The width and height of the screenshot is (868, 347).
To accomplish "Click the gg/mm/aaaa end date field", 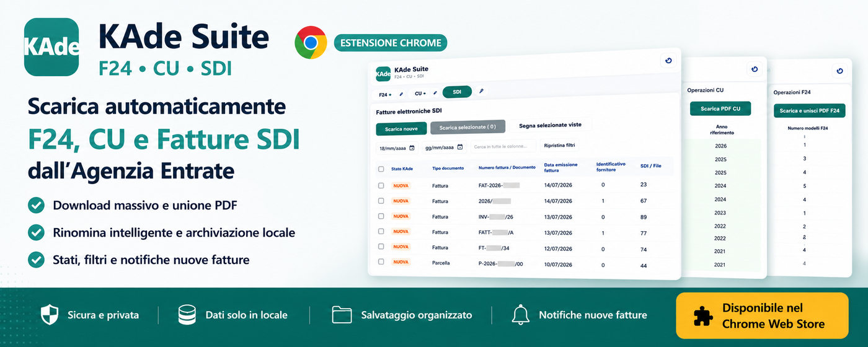I will click(x=444, y=147).
